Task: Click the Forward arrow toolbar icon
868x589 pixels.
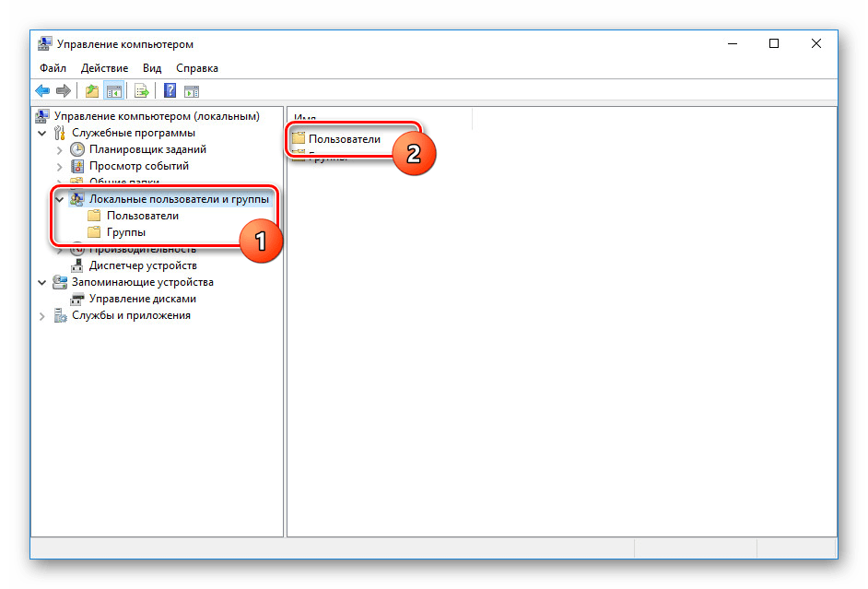Action: 64,90
